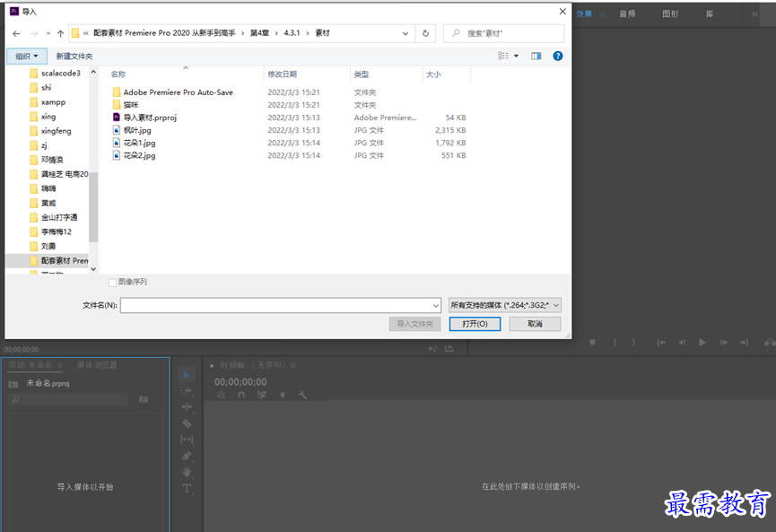This screenshot has height=532, width=776.
Task: Select the Razor tool in Premiere toolbar
Action: (187, 423)
